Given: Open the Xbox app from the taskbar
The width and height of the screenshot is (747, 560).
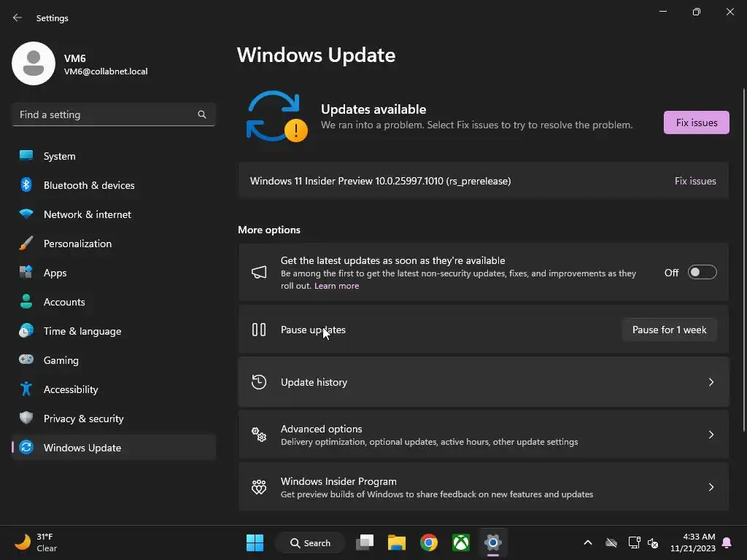Looking at the screenshot, I should (461, 542).
